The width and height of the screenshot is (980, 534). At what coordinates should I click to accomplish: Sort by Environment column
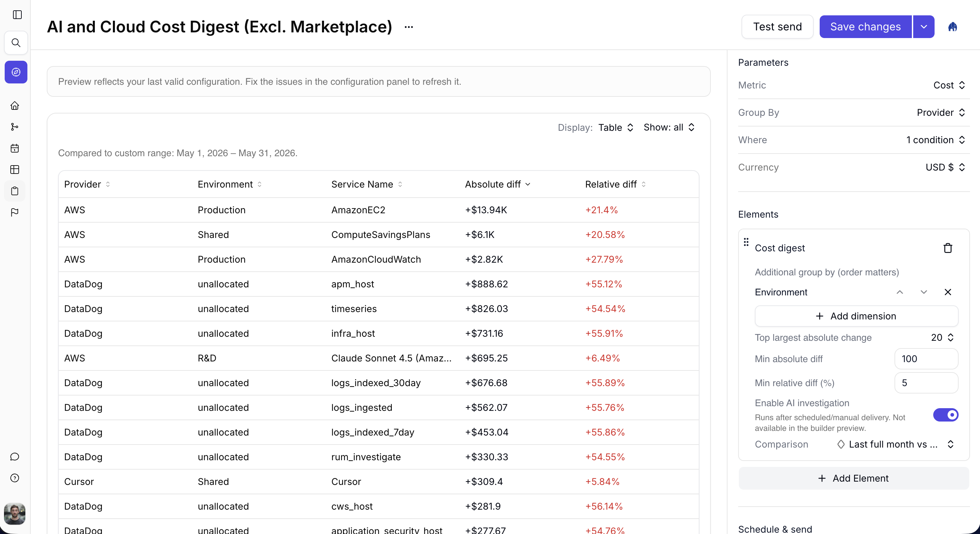pyautogui.click(x=230, y=184)
